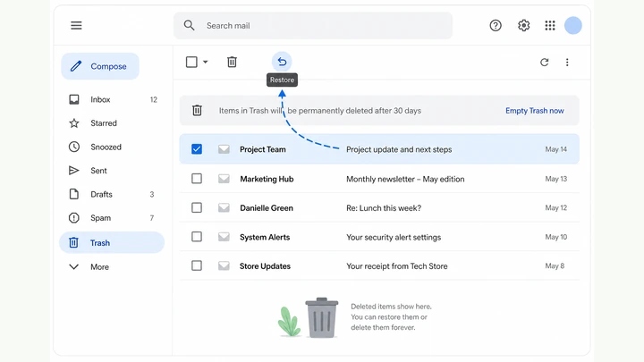This screenshot has width=644, height=362.
Task: Click the Marketing Hub envelope icon
Action: click(x=224, y=179)
